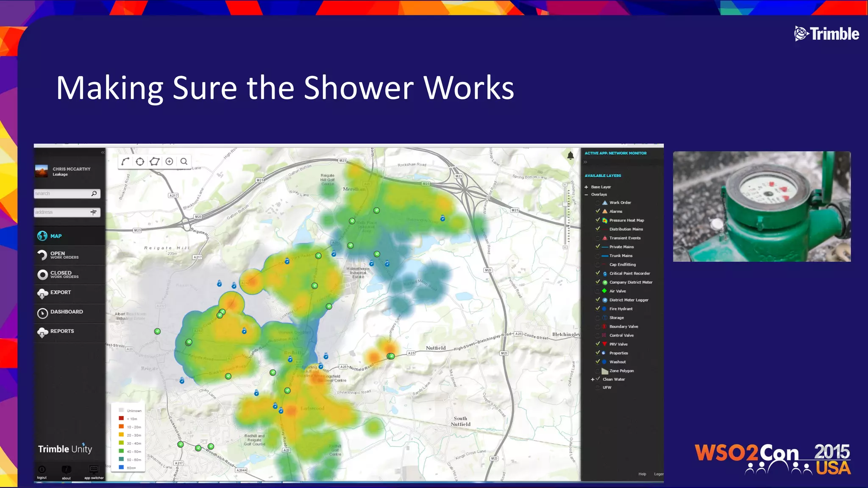Enable the Trunk Mains layer checkbox
Viewport: 868px width, 488px height.
(x=598, y=255)
